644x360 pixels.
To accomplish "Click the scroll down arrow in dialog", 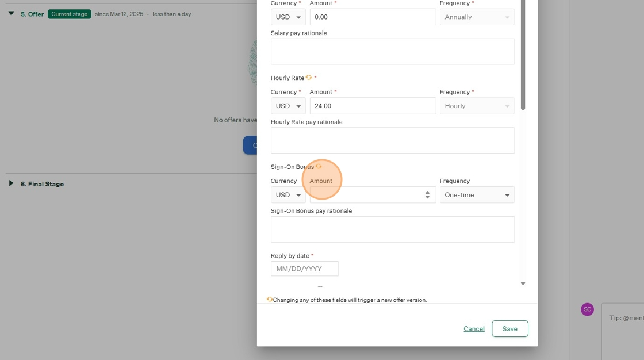I will (x=523, y=283).
